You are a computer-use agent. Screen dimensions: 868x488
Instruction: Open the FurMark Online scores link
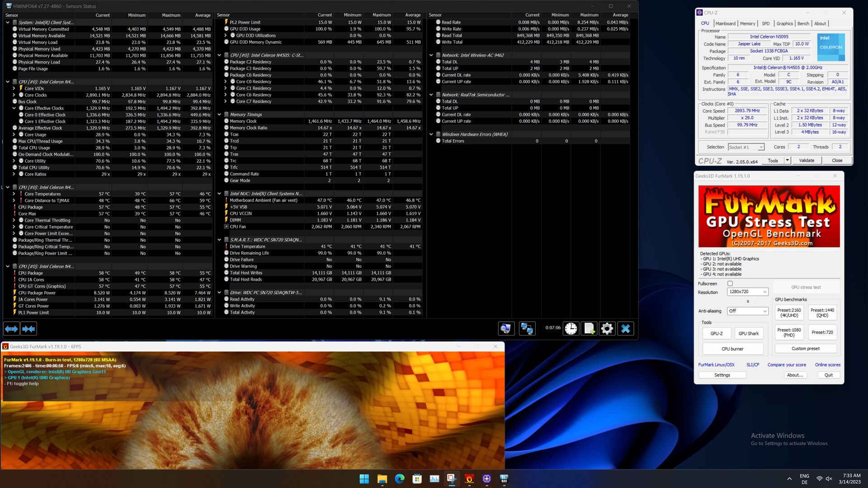coord(827,365)
